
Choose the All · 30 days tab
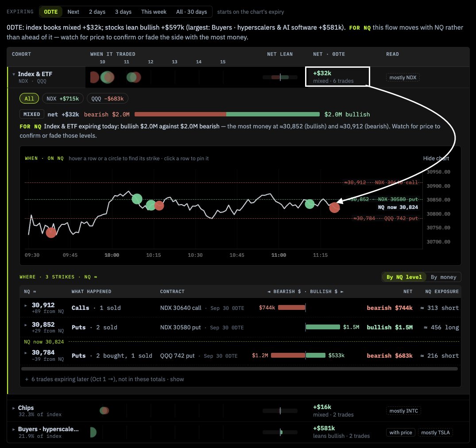(x=192, y=12)
